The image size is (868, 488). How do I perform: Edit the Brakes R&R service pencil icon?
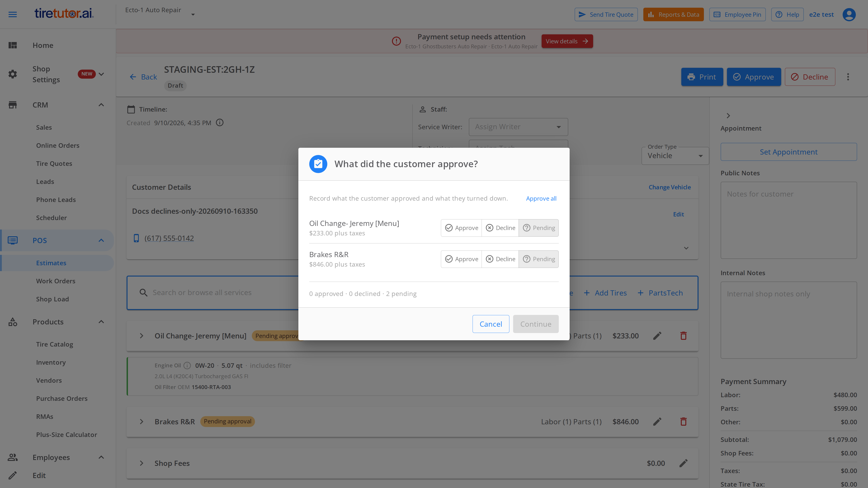click(657, 422)
